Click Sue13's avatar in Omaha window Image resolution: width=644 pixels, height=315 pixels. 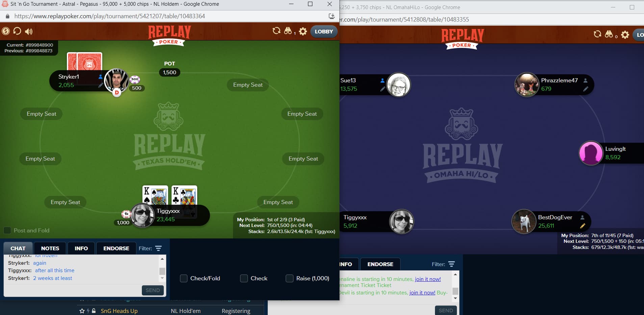(398, 85)
